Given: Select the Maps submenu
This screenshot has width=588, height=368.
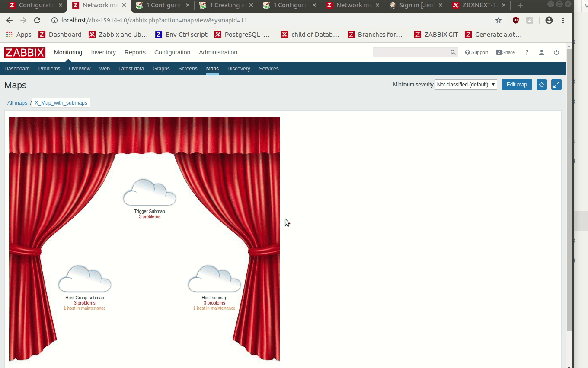Looking at the screenshot, I should [212, 69].
